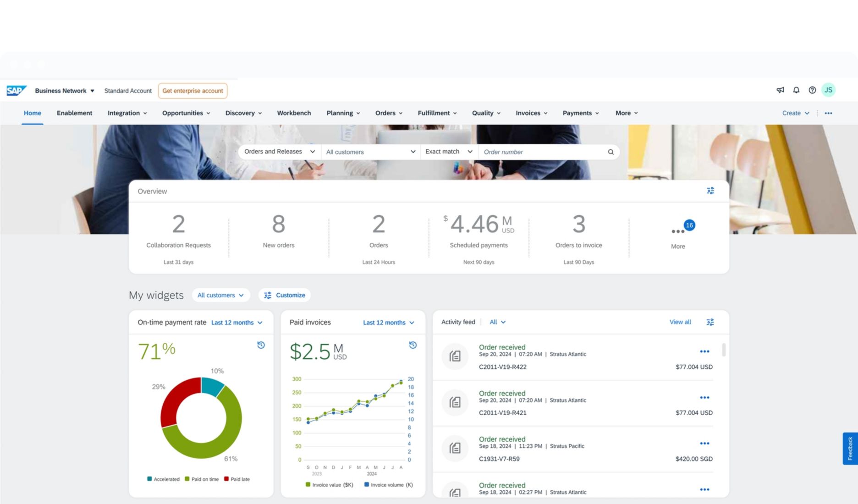
Task: Click the green Paid on time color swatch
Action: (x=187, y=479)
